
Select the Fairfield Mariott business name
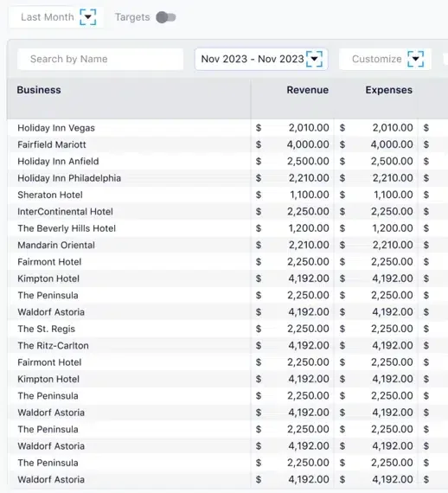[x=52, y=144]
